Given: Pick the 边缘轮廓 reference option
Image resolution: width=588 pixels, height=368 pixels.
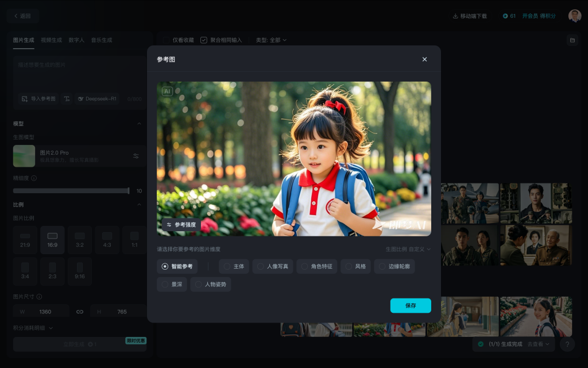Looking at the screenshot, I should coord(394,266).
